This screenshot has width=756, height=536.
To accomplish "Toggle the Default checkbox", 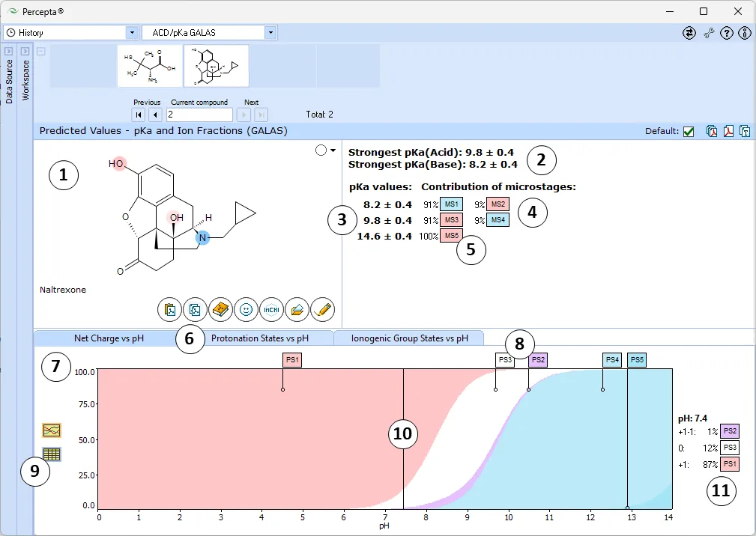I will [x=689, y=132].
